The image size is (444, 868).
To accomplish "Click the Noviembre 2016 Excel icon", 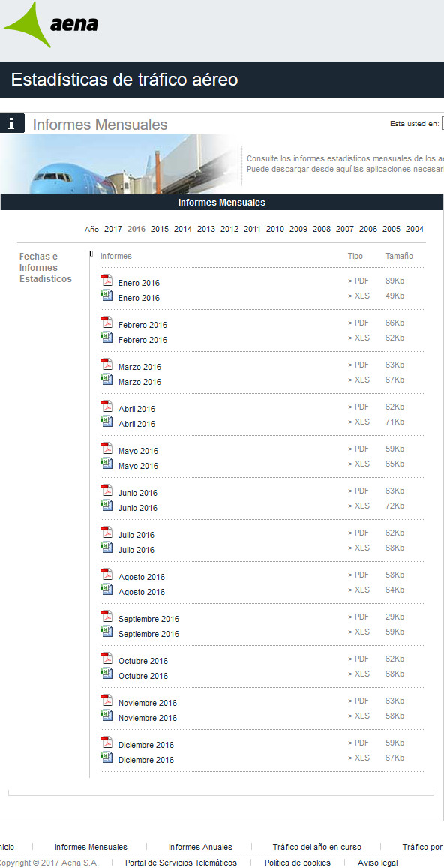I will click(106, 716).
